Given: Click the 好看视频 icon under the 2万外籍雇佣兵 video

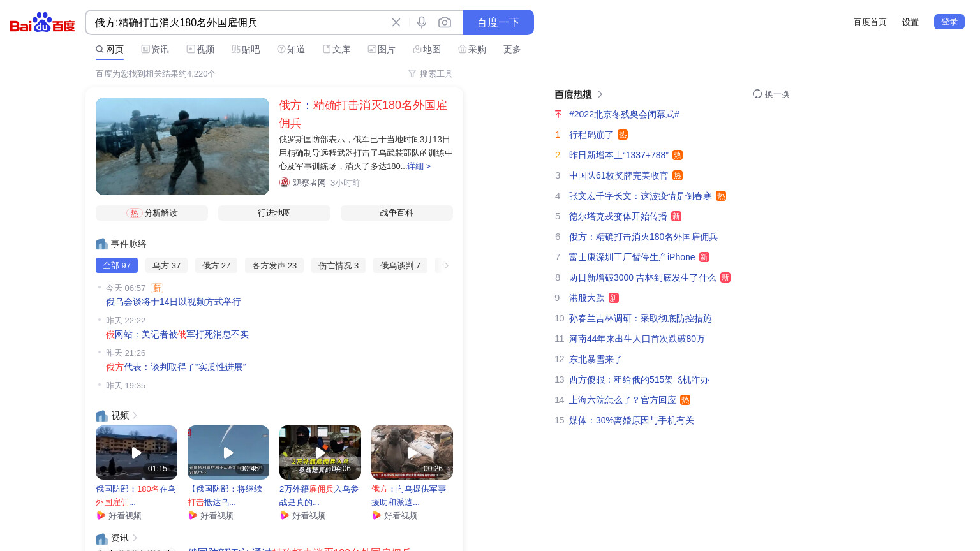Looking at the screenshot, I should click(285, 515).
